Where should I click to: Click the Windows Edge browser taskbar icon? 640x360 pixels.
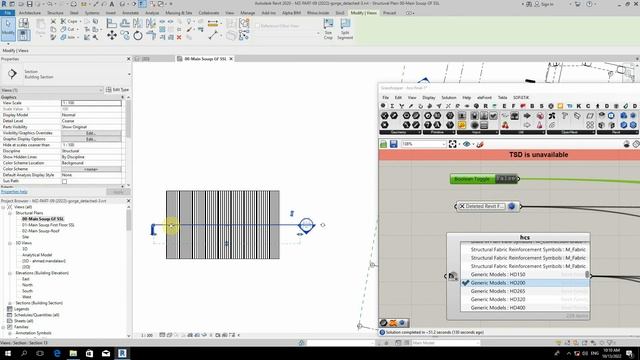point(57,353)
